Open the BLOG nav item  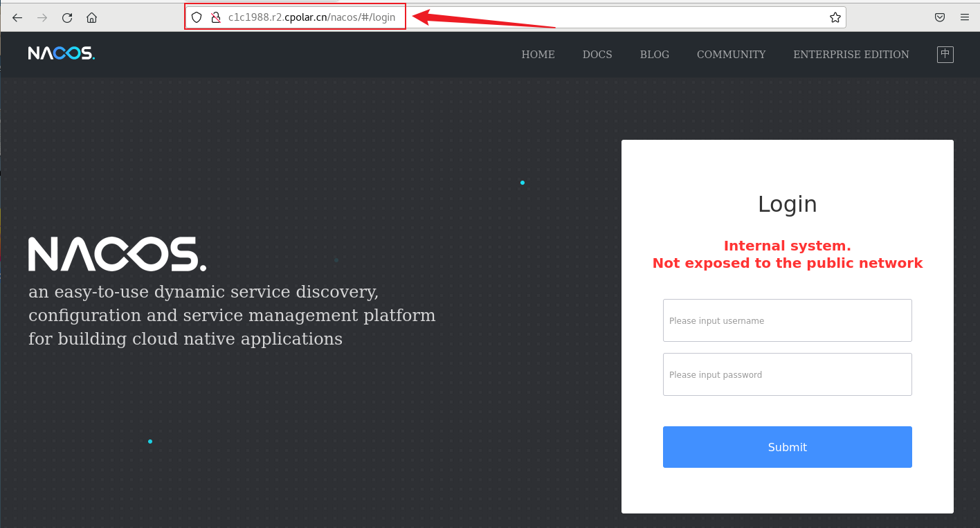tap(655, 55)
